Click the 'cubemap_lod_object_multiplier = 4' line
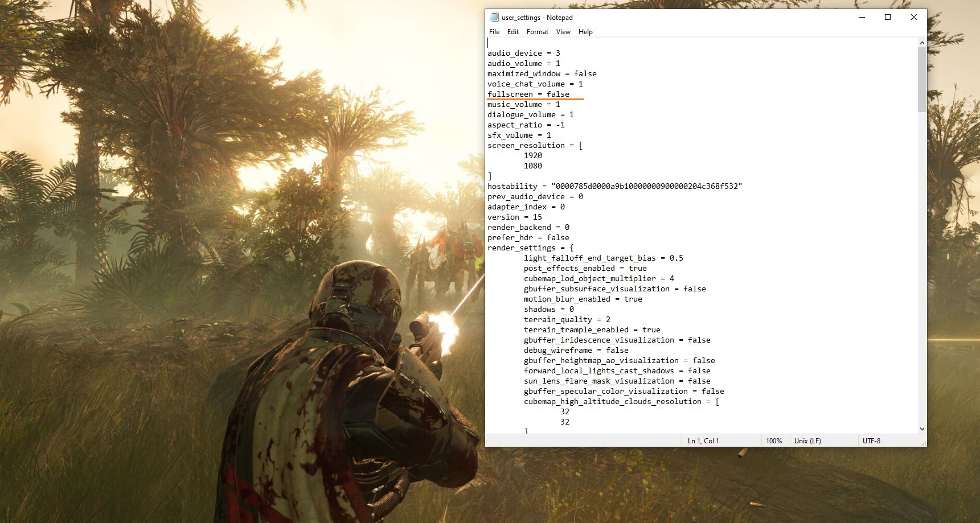 click(599, 278)
